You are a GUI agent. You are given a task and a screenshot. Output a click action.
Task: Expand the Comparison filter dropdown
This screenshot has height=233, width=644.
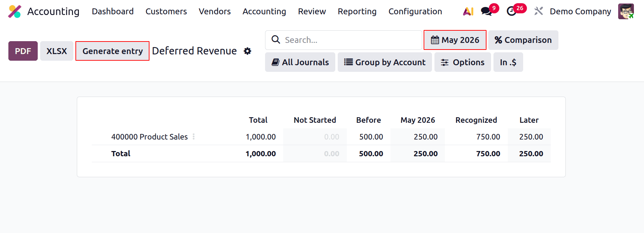point(523,40)
